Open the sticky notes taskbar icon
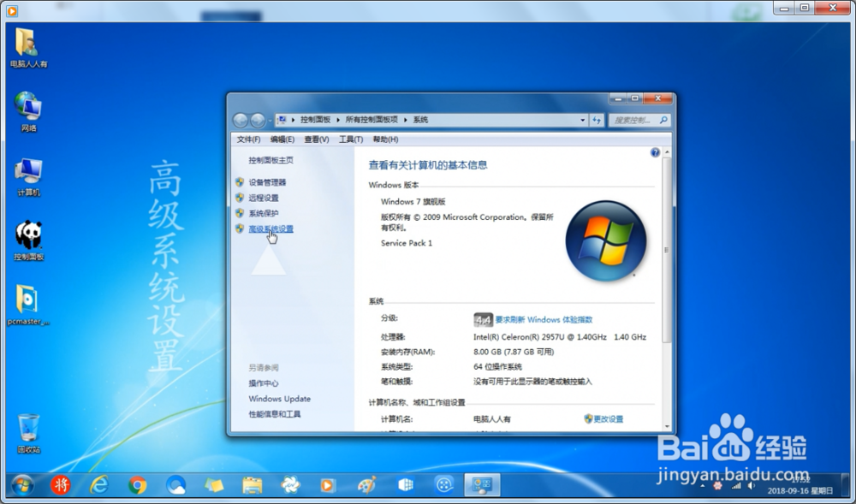Viewport: 856px width, 504px height. [214, 484]
